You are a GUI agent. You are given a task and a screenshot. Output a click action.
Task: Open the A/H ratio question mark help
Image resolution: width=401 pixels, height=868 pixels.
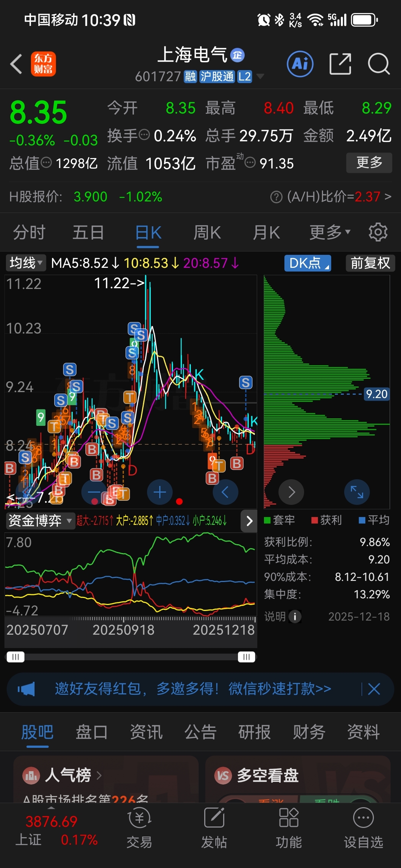tap(276, 197)
